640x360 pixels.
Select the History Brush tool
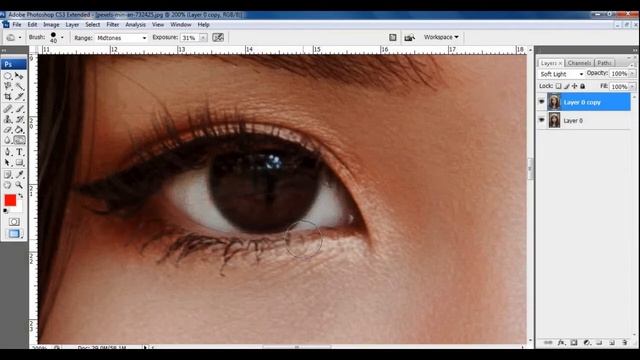[19, 120]
